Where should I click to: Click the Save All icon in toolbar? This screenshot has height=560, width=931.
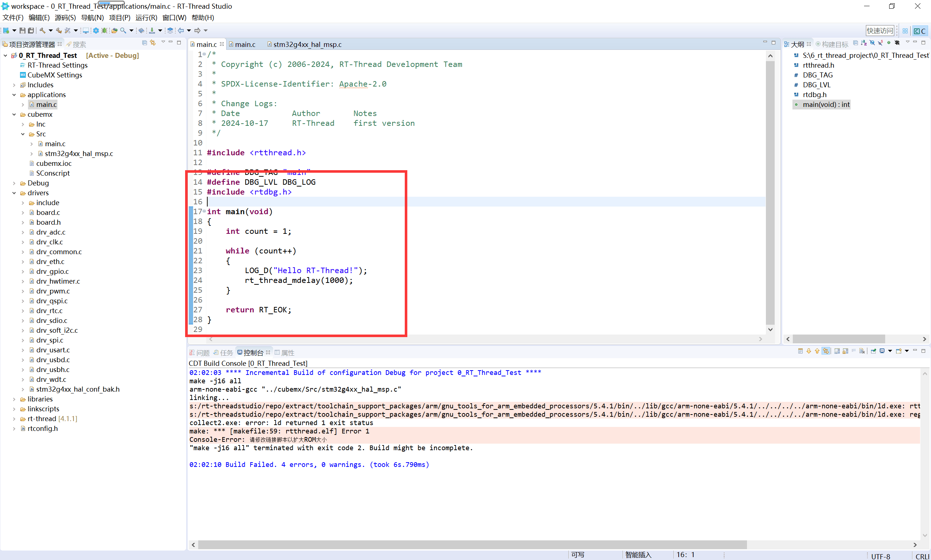tap(31, 31)
